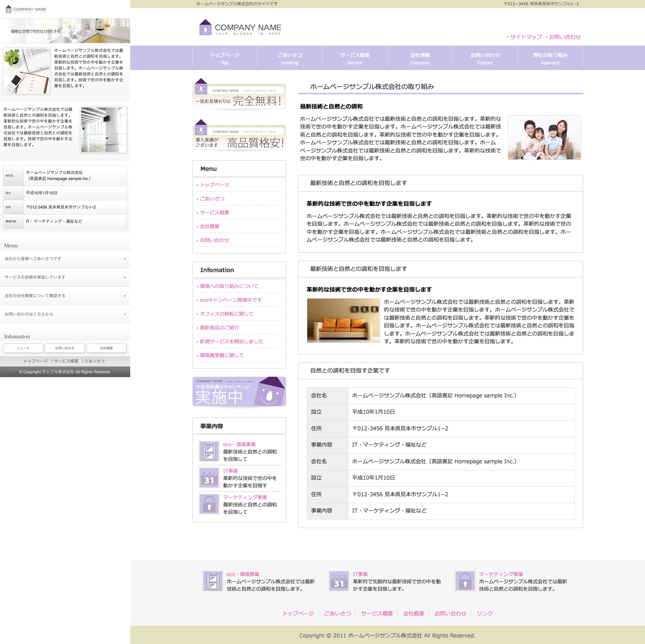Expand the サービスの詳細を解説しています mobile menu row
This screenshot has width=645, height=644.
click(65, 277)
